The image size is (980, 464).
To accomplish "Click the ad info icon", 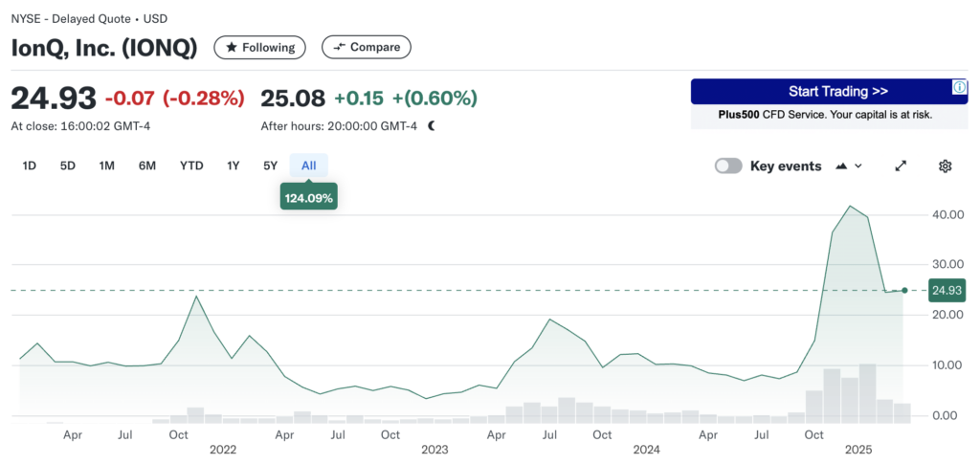I will click(959, 88).
